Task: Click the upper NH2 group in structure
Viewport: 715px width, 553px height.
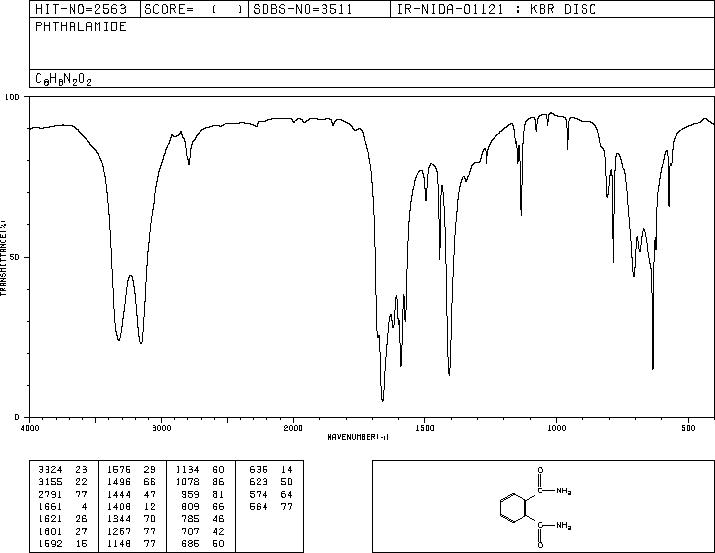Action: coord(564,491)
